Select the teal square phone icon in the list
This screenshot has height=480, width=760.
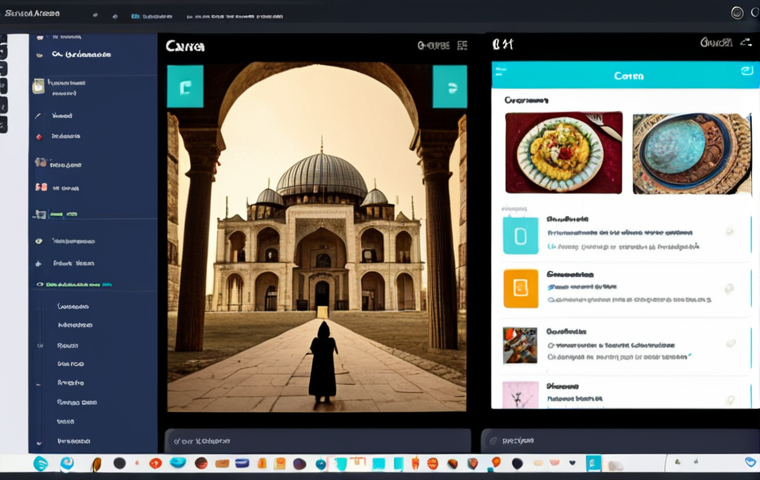521,236
